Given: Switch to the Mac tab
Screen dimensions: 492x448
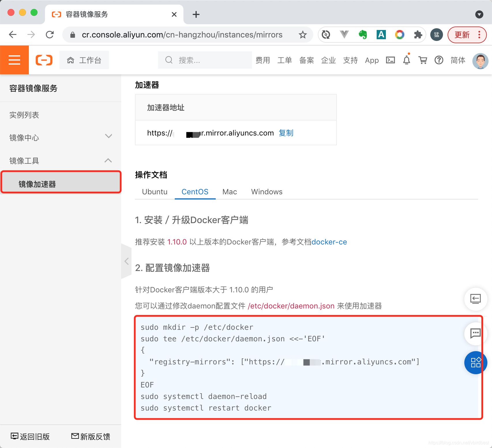Looking at the screenshot, I should coord(230,192).
